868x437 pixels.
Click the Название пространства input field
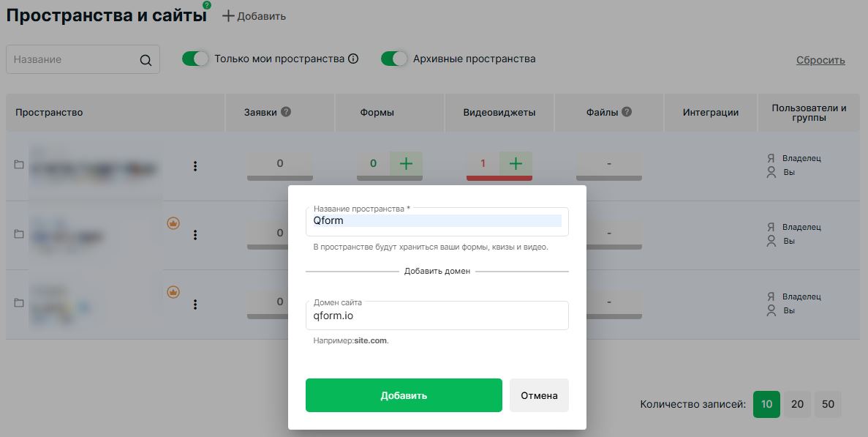tap(437, 220)
